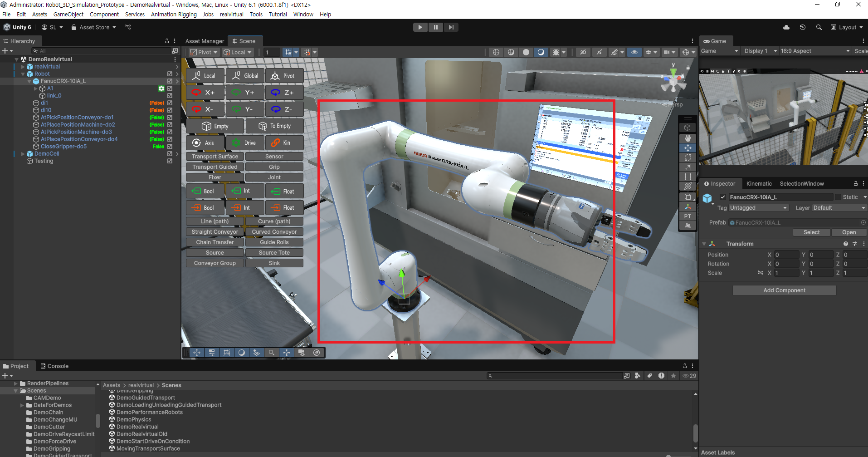The width and height of the screenshot is (868, 457).
Task: Toggle the checkbox for the Testing object
Action: 170,161
